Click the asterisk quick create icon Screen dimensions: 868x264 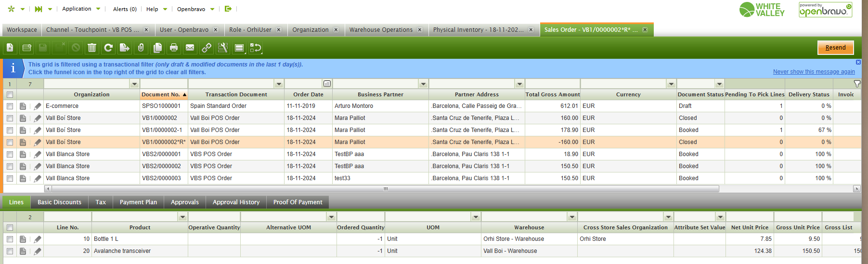(12, 9)
